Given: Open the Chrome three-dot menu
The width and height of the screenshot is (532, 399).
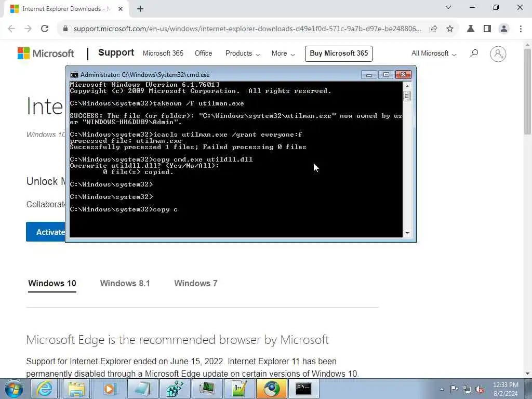Looking at the screenshot, I should [x=521, y=29].
